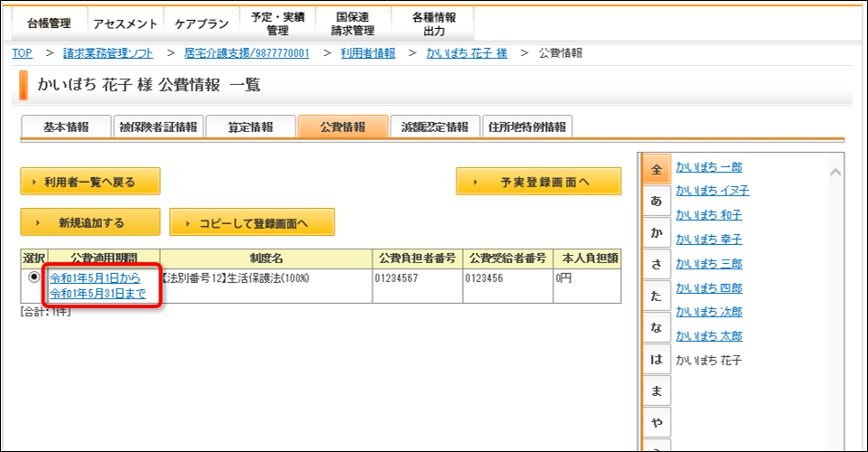868x452 pixels.
Task: Select the ま index filter
Action: click(x=656, y=391)
